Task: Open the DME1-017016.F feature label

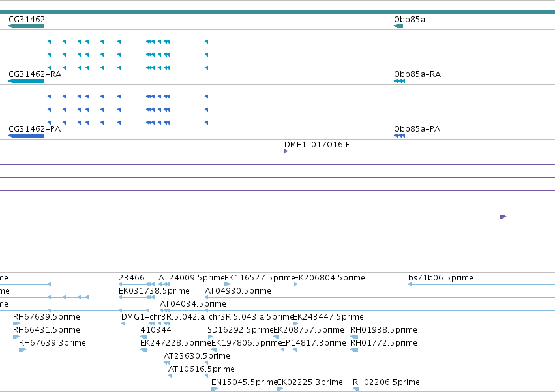Action: tap(317, 145)
